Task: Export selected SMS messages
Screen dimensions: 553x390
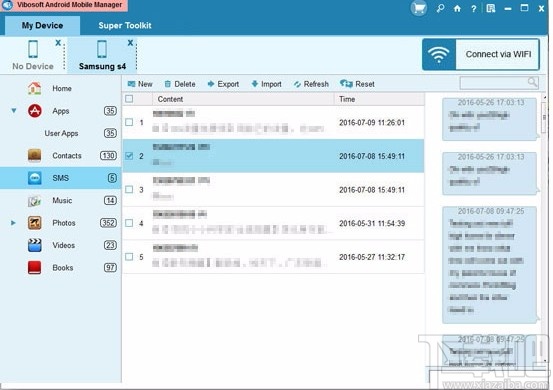Action: (223, 84)
